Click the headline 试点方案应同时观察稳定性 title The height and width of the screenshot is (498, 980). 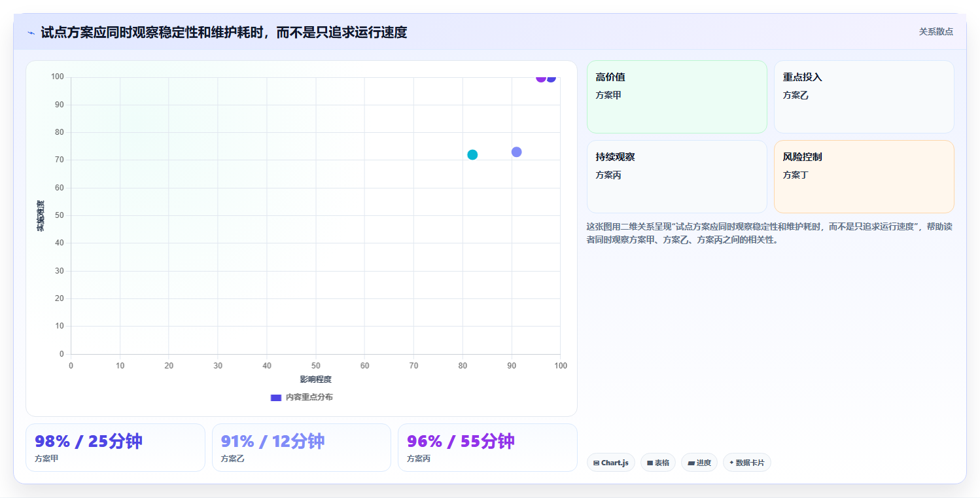[x=224, y=33]
